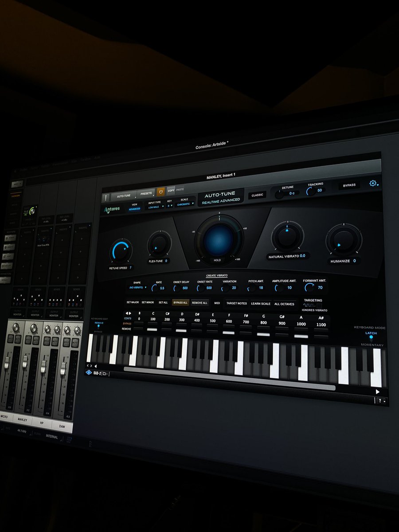The image size is (399, 532).
Task: Click the Natural Vibrato knob
Action: (x=287, y=237)
